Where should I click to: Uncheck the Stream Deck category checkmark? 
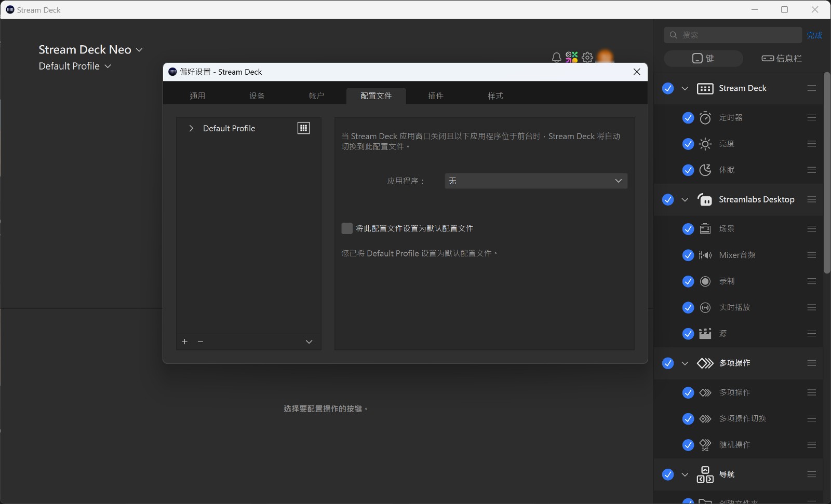tap(668, 88)
